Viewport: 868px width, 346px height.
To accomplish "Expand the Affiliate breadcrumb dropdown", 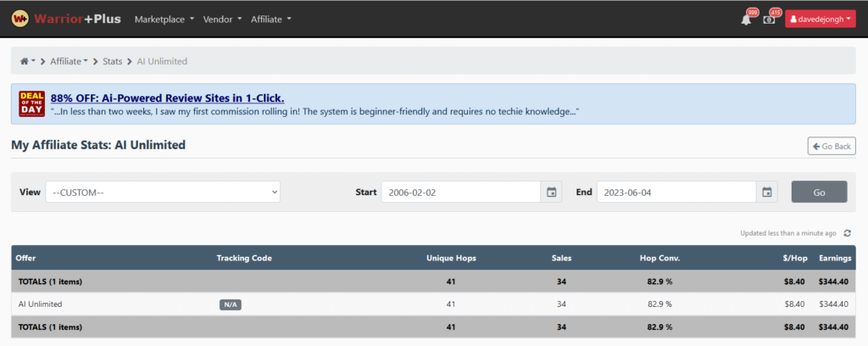I will [70, 61].
